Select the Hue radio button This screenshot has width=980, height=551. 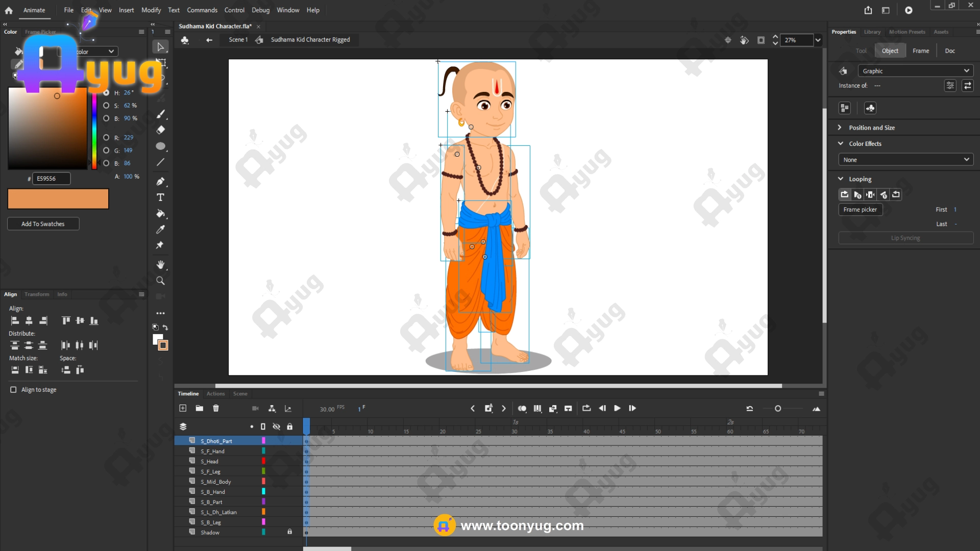coord(106,93)
